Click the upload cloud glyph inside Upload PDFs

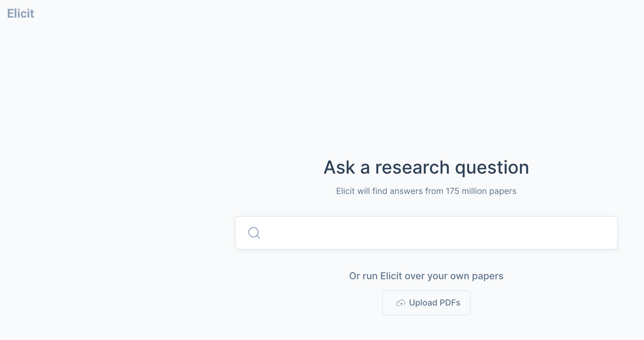click(400, 303)
